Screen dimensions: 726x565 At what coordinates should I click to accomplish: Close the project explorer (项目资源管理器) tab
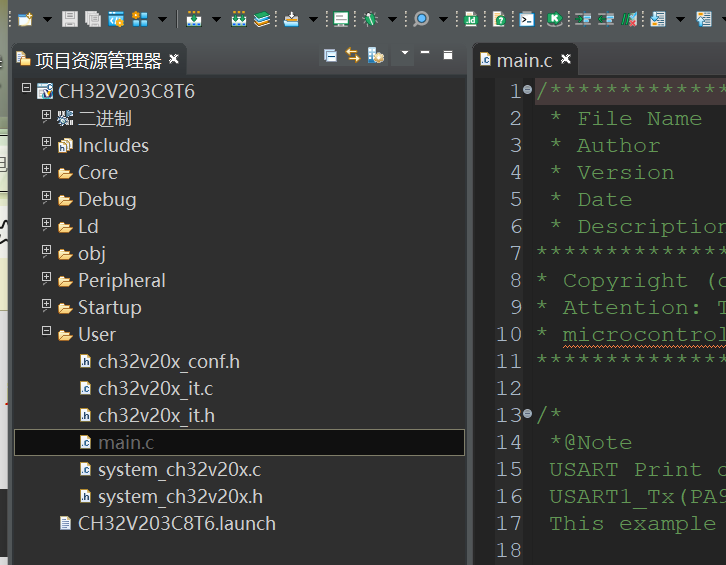[x=174, y=60]
